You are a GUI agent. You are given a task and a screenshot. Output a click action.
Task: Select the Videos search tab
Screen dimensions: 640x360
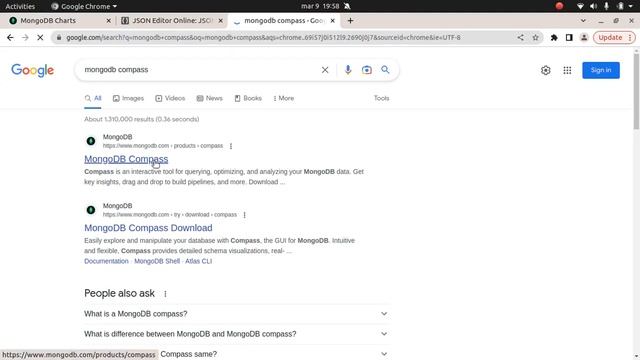point(170,98)
